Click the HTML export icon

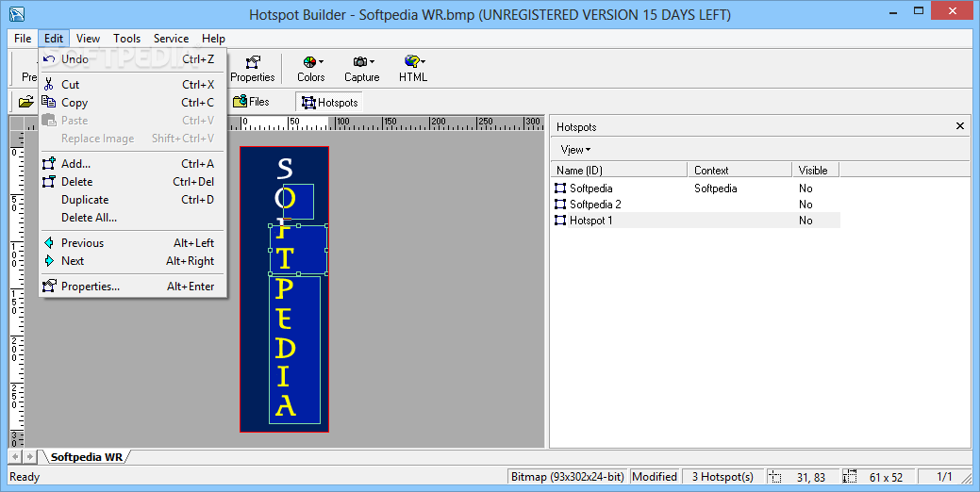(x=411, y=61)
